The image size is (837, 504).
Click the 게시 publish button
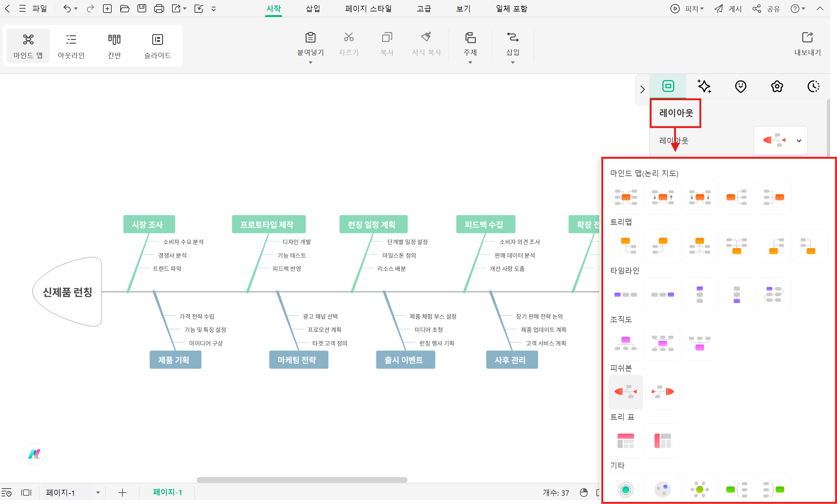click(728, 9)
